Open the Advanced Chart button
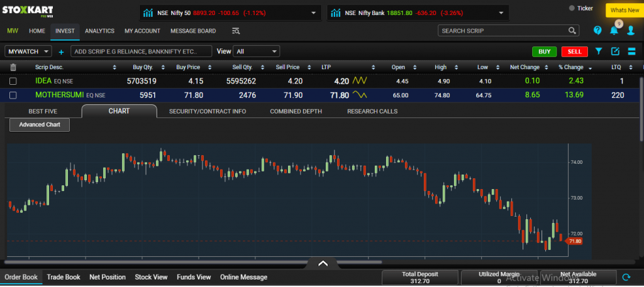Image resolution: width=644 pixels, height=287 pixels. click(40, 124)
